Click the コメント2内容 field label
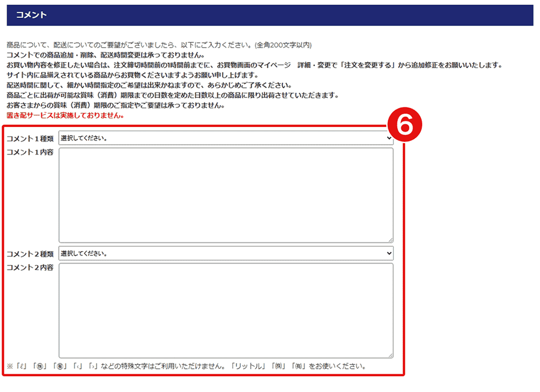This screenshot has width=540, height=392. click(30, 267)
